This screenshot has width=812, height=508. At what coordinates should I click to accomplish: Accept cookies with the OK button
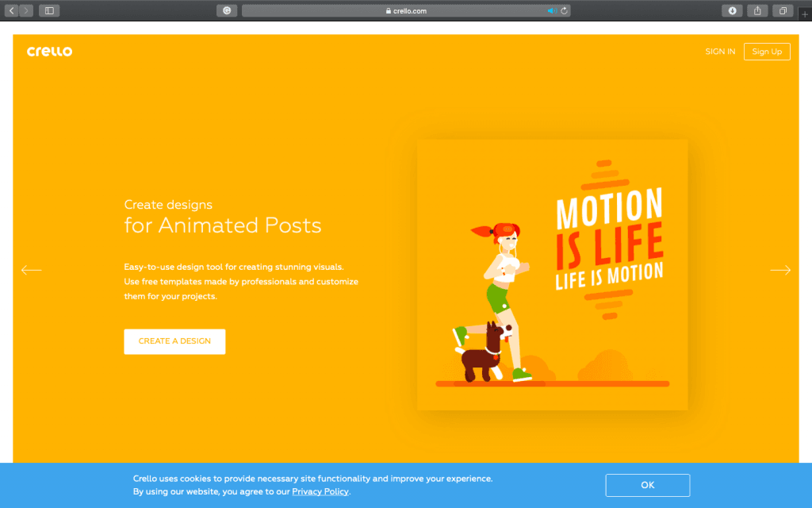pos(647,485)
